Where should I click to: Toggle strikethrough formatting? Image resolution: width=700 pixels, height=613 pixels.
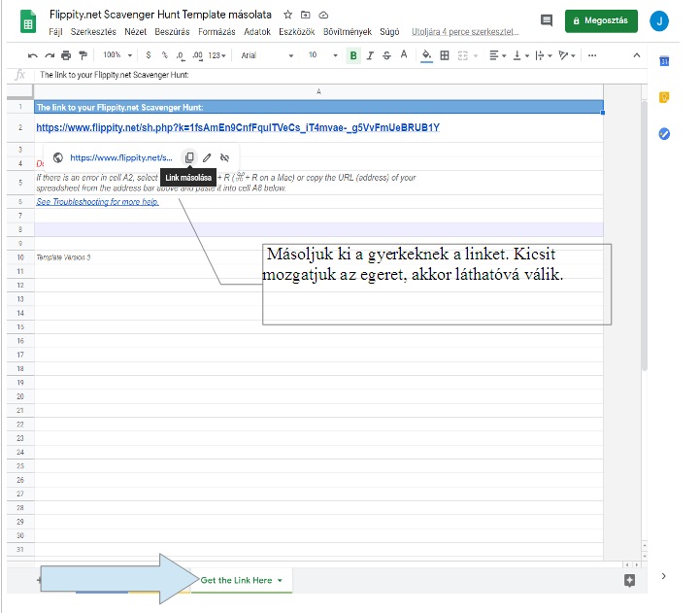386,55
